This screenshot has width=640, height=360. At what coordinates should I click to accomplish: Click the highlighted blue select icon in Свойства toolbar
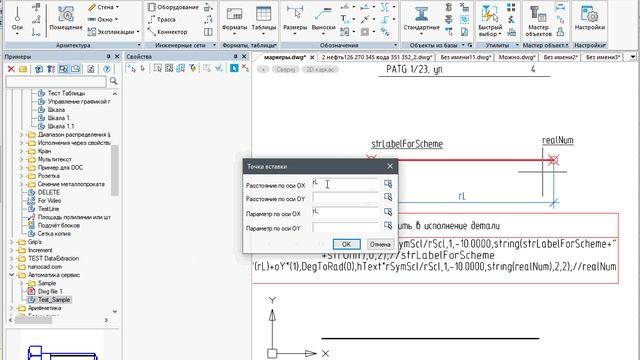pos(234,68)
